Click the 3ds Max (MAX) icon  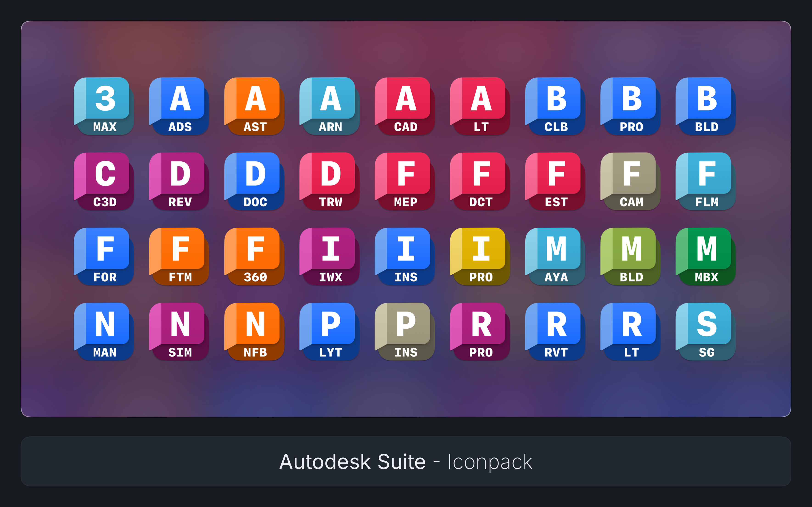pos(104,106)
